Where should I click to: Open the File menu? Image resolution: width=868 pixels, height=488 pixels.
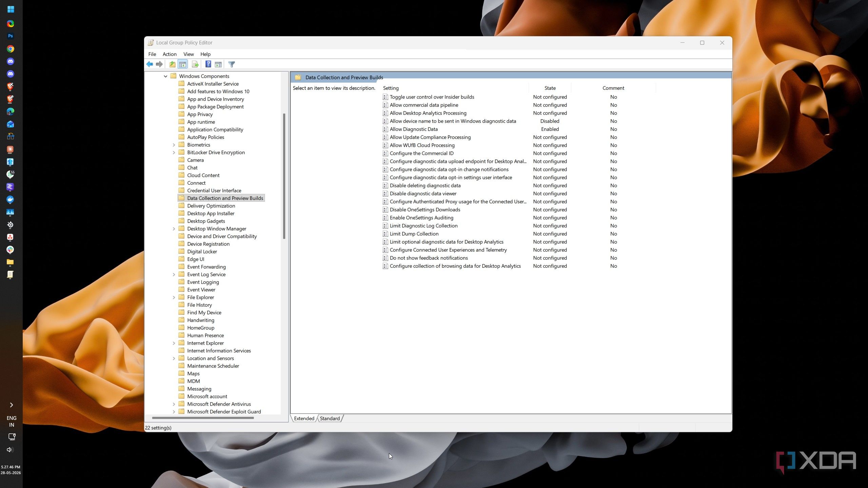152,54
